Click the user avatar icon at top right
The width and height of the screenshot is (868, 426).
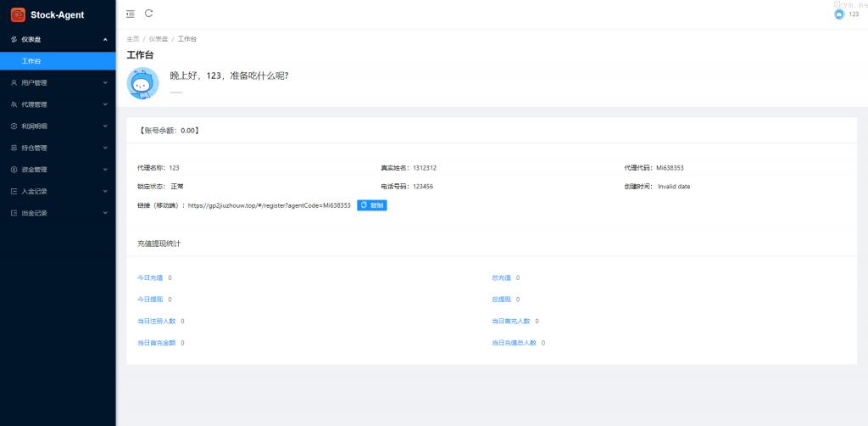[839, 14]
